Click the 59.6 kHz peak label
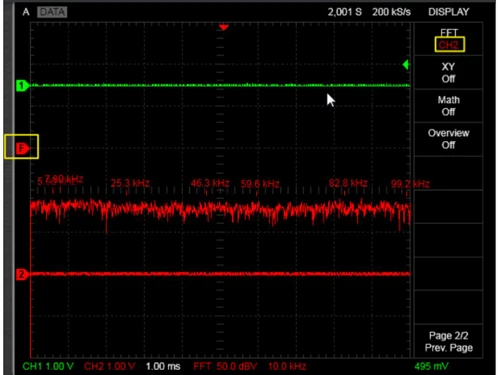The height and width of the screenshot is (375, 500). [260, 184]
